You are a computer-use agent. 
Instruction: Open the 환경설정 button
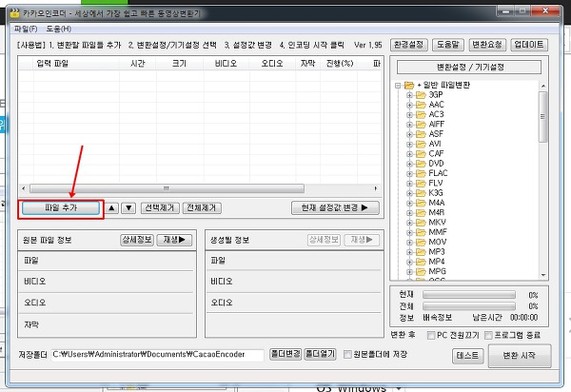coord(409,45)
